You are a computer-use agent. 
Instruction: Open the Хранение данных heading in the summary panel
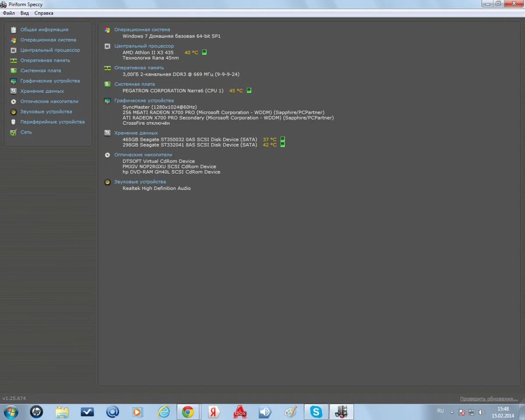(x=136, y=133)
